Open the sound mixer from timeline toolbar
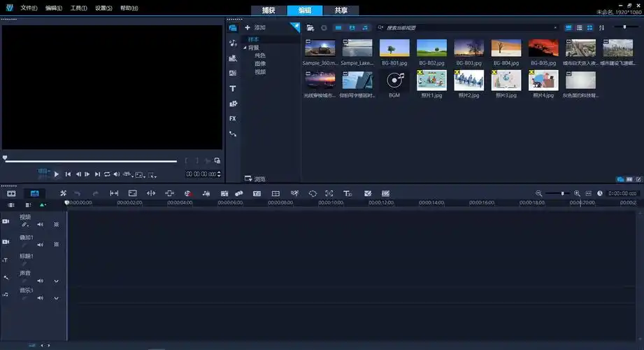This screenshot has width=644, height=350. click(206, 193)
